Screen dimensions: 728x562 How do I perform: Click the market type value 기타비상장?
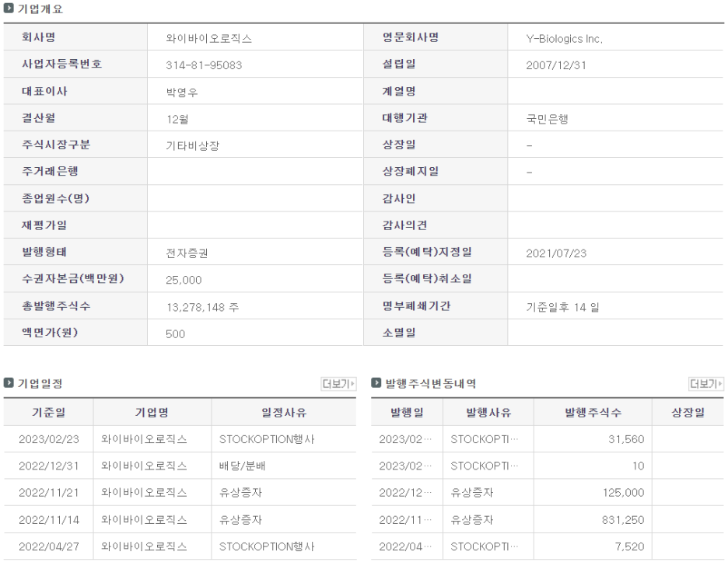pyautogui.click(x=193, y=145)
